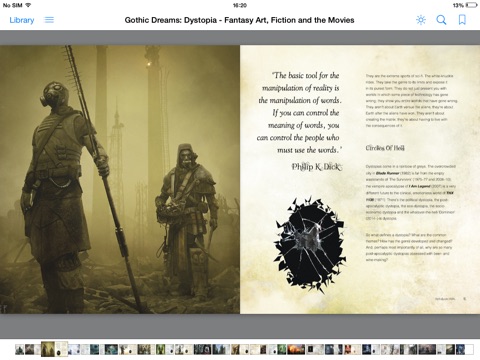Jump to the fiery orange explosion thumbnail

point(296,349)
